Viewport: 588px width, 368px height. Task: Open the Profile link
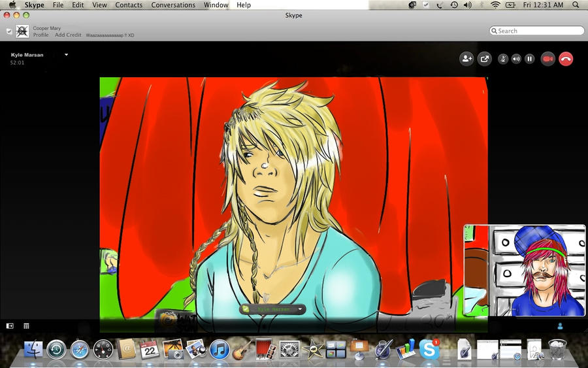tap(41, 35)
